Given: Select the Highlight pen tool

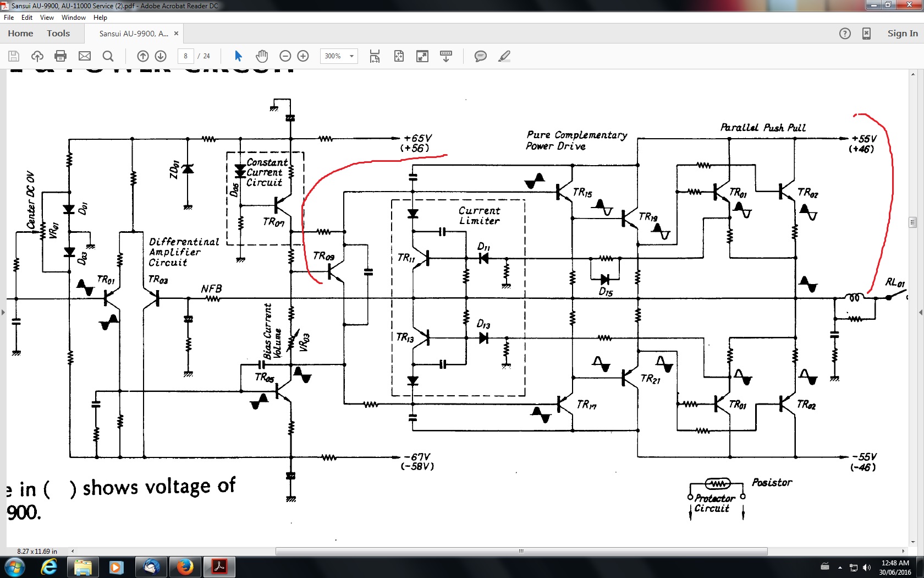Looking at the screenshot, I should [504, 56].
